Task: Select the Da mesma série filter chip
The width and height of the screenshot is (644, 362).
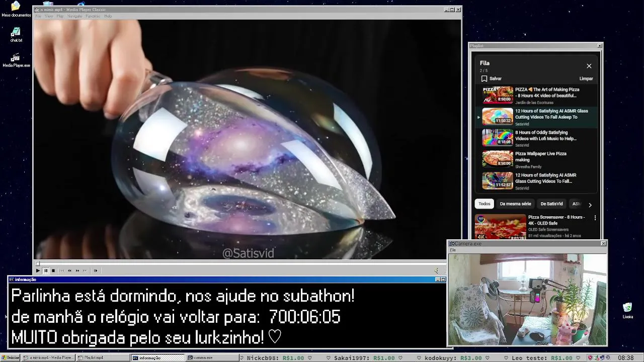Action: coord(515,204)
